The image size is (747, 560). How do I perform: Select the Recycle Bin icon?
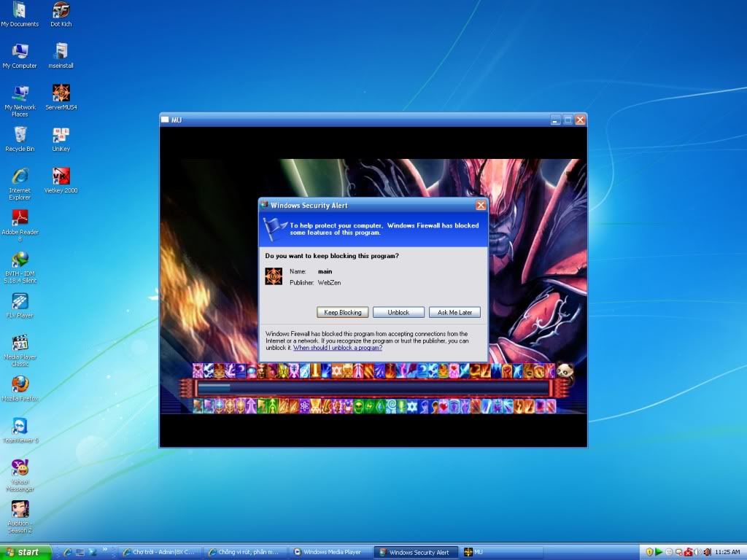[x=20, y=139]
